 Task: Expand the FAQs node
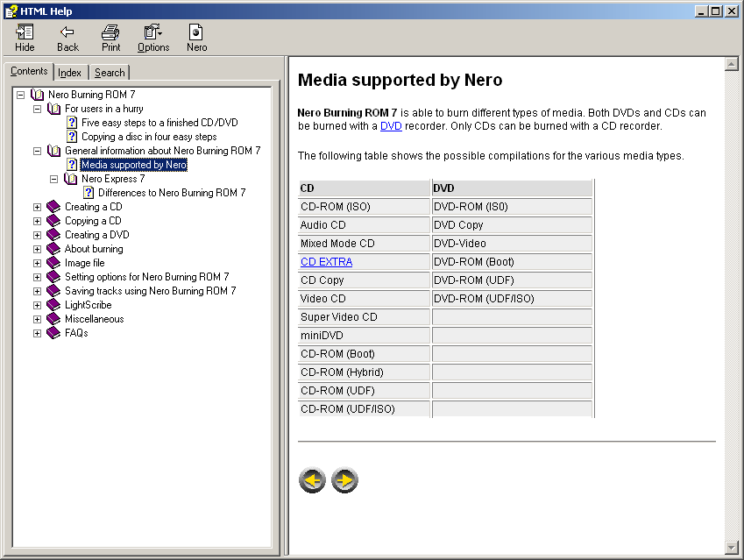click(x=37, y=333)
